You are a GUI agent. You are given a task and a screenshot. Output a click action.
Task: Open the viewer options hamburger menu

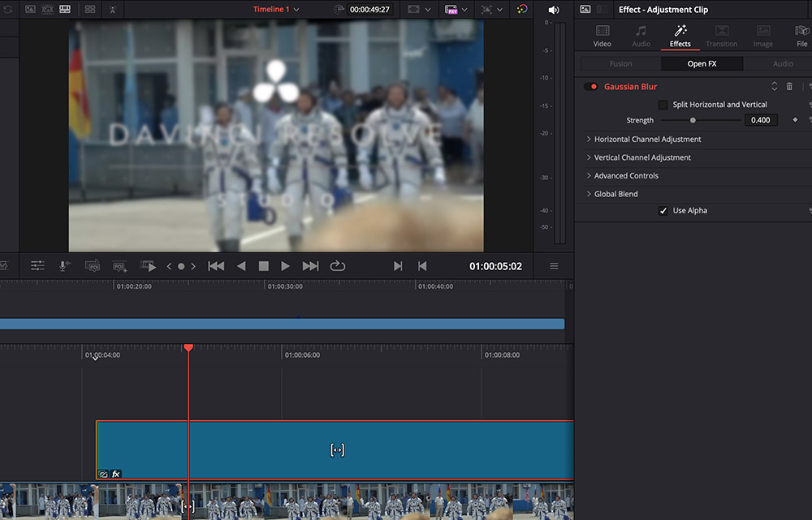[x=554, y=266]
